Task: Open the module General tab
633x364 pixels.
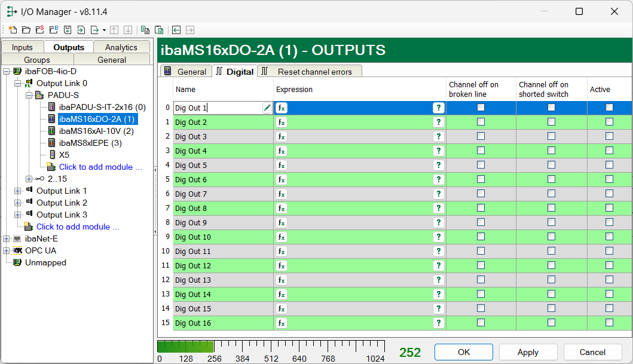Action: click(x=186, y=72)
